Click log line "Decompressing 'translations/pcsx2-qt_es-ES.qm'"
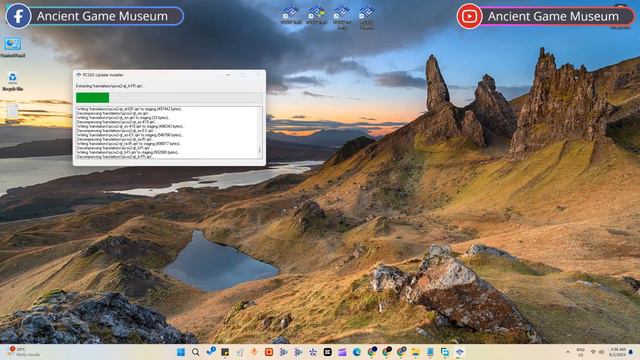The image size is (640, 360). click(115, 131)
